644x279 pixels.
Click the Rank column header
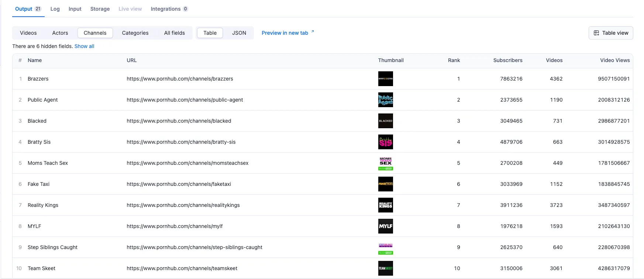click(454, 60)
